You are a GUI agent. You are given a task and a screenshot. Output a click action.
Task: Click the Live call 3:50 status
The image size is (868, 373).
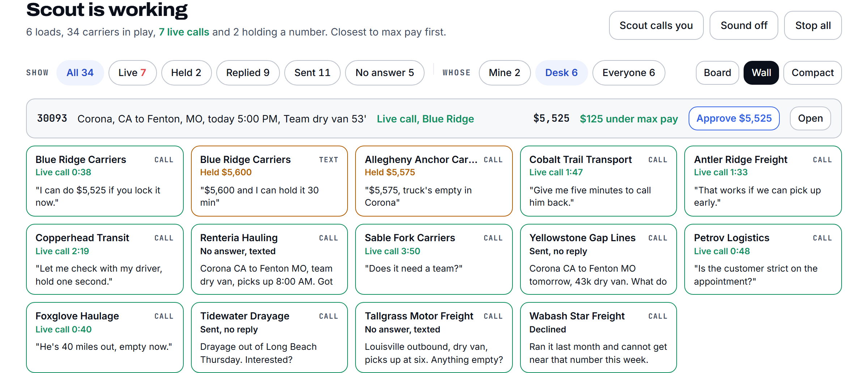pyautogui.click(x=392, y=251)
